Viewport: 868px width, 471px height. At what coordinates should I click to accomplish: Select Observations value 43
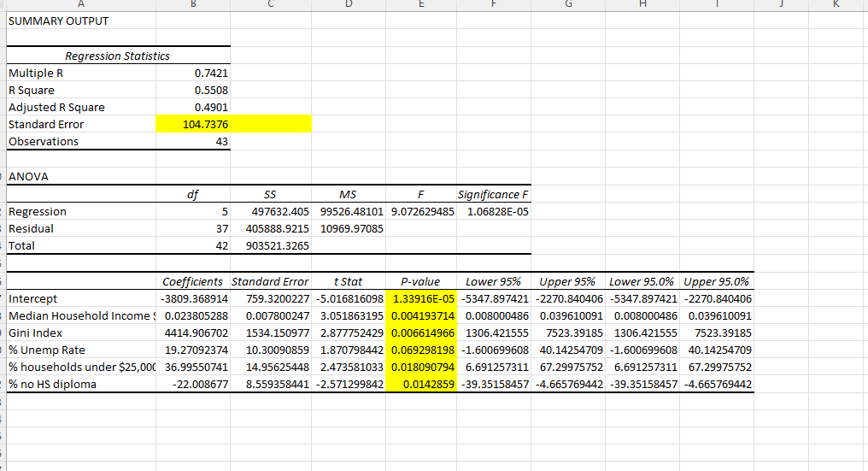pos(193,142)
